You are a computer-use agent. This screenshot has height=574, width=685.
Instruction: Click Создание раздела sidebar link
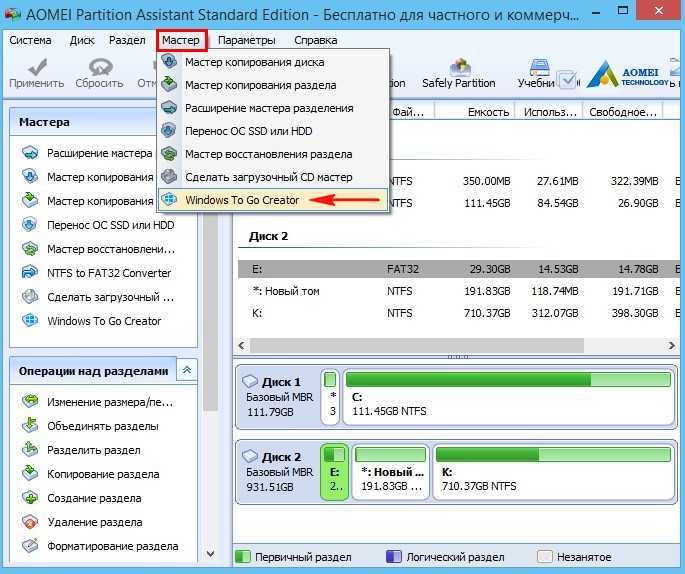point(94,498)
